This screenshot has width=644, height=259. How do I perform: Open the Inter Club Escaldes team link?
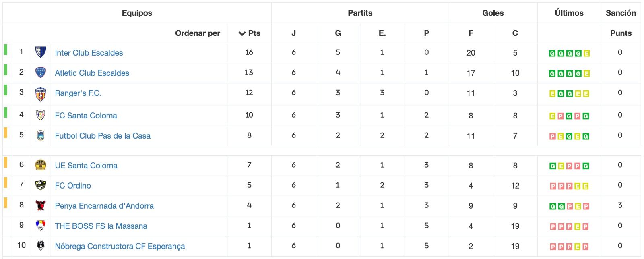click(x=89, y=53)
